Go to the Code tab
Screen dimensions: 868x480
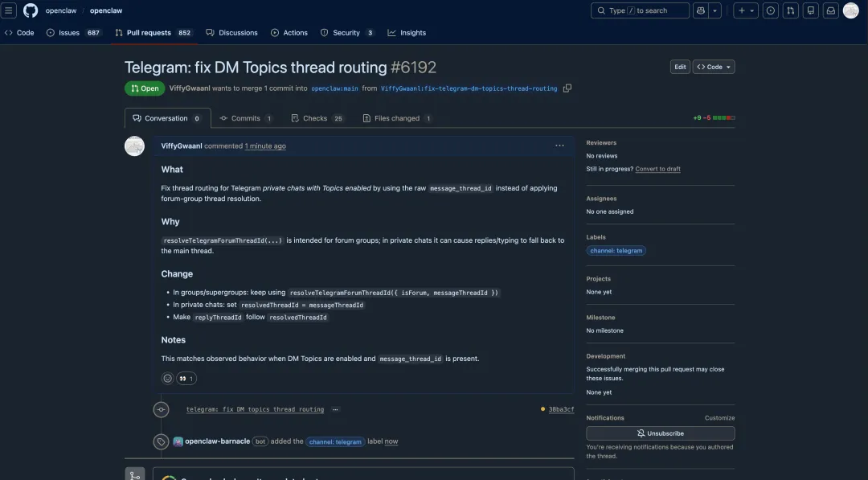19,33
